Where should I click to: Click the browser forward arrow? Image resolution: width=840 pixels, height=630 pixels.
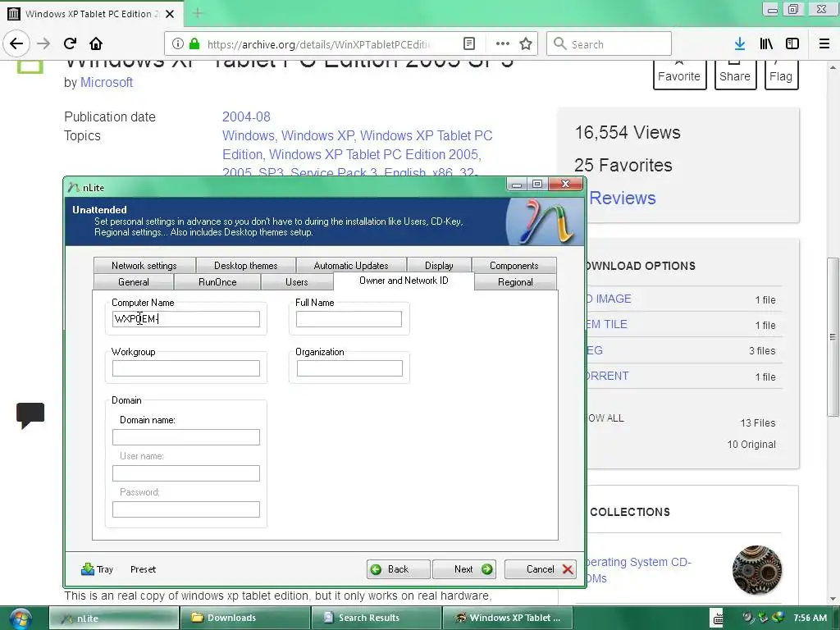click(x=43, y=43)
